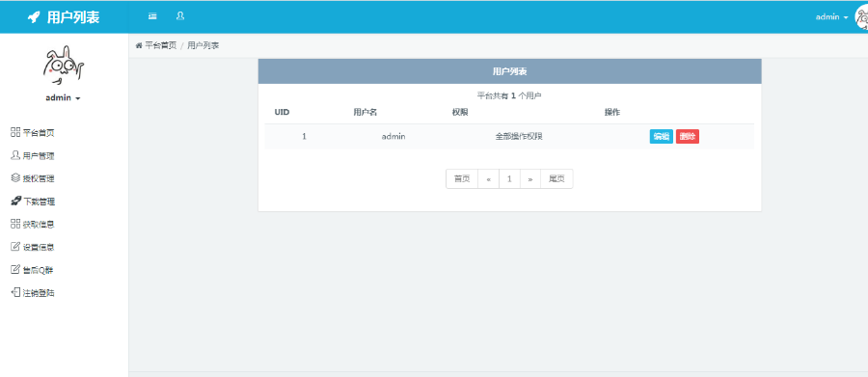Screen dimensions: 868x377
Task: Click the user profile icon in top bar
Action: click(180, 16)
